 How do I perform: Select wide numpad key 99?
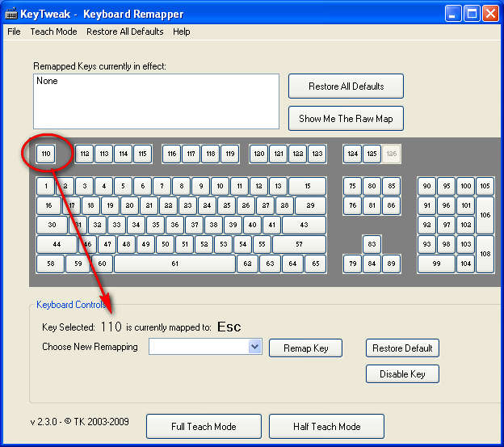[x=436, y=264]
